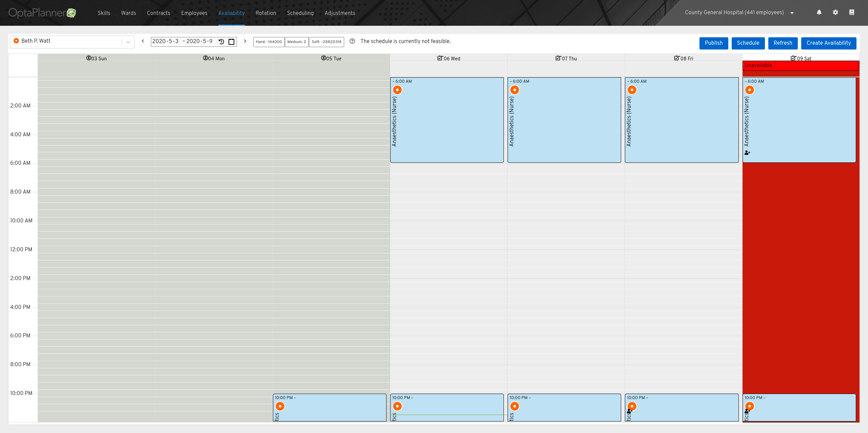This screenshot has height=433, width=868.
Task: Go to previous week arrow
Action: point(143,41)
